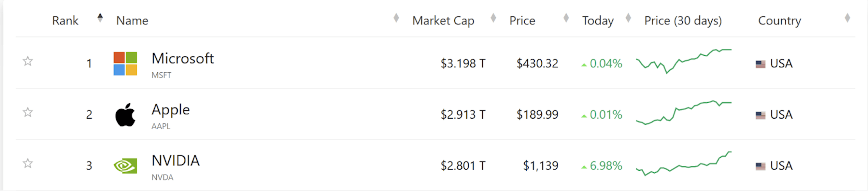Toggle the favorite star for Apple
868x191 pixels.
(x=28, y=112)
